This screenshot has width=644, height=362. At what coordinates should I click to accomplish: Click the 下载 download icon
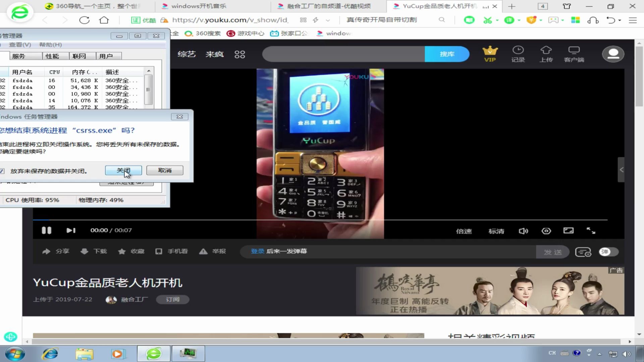[85, 251]
